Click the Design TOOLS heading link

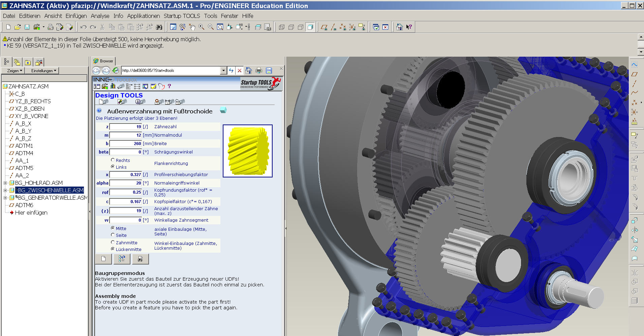pyautogui.click(x=119, y=95)
